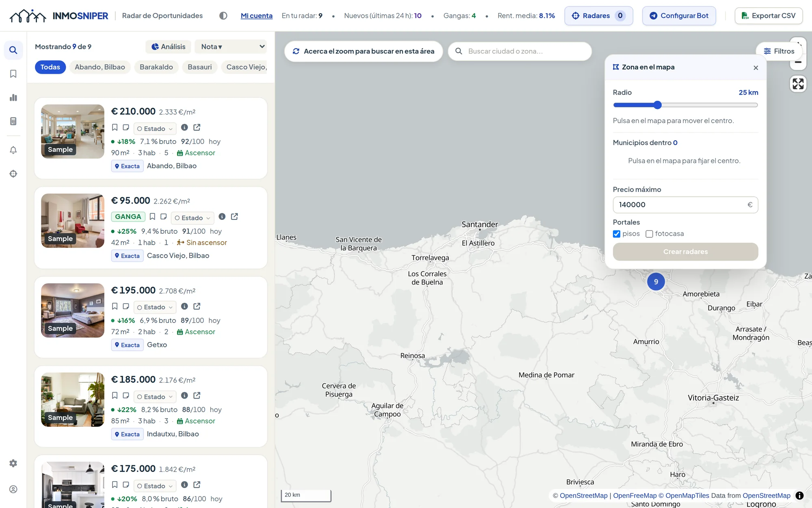Open Estado dropdown for €175.000 listing
This screenshot has height=508, width=812.
155,486
